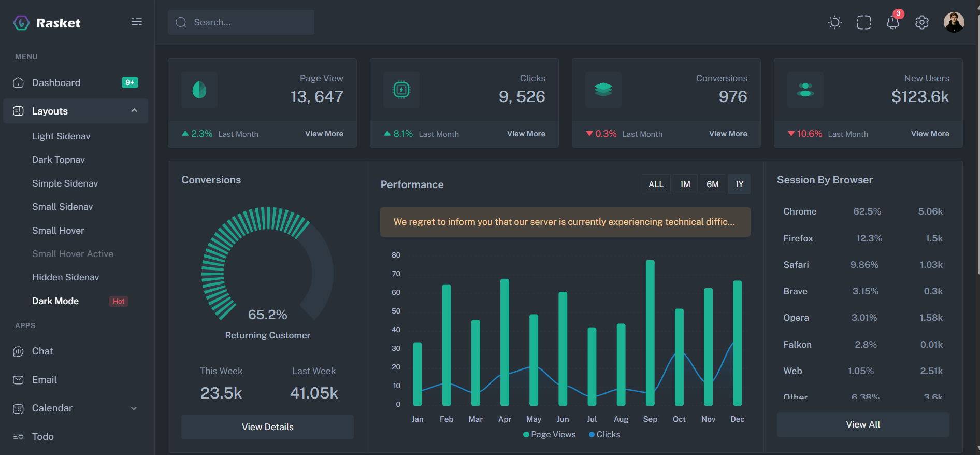The image size is (980, 455).
Task: Click the Clicks CPU chip icon
Action: pos(401,90)
